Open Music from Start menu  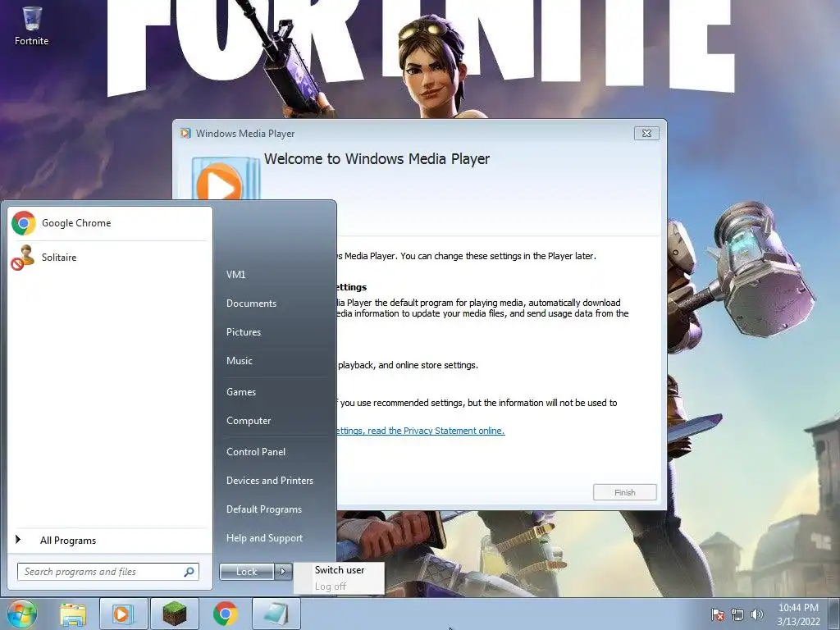coord(240,361)
